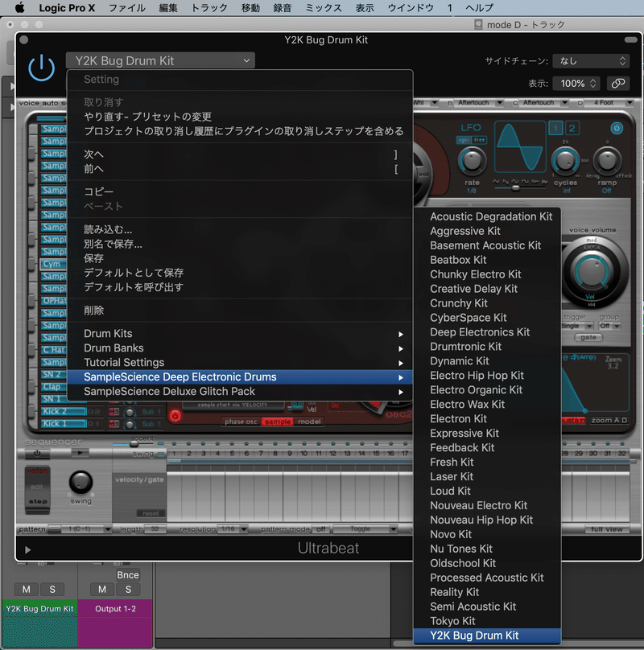Toggle the red oscillator 2 power button
This screenshot has height=650, width=644.
175,415
